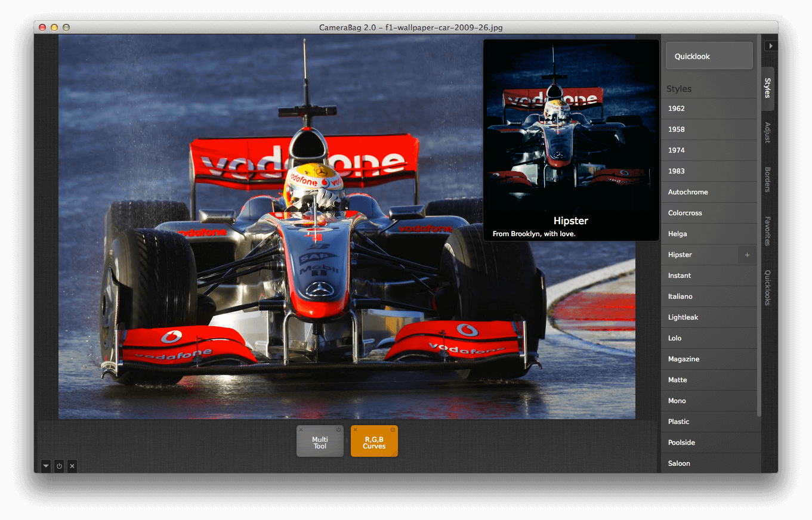Select the Multi Tool tile
The height and width of the screenshot is (520, 812).
click(320, 441)
